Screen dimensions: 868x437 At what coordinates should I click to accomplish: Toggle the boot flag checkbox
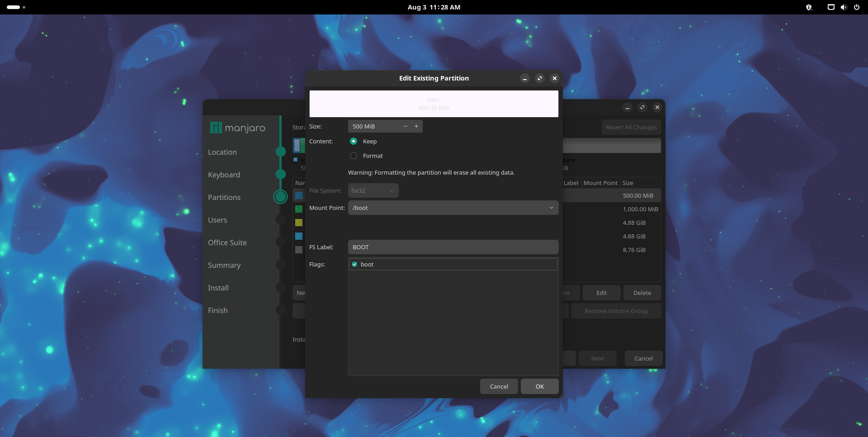pyautogui.click(x=354, y=264)
